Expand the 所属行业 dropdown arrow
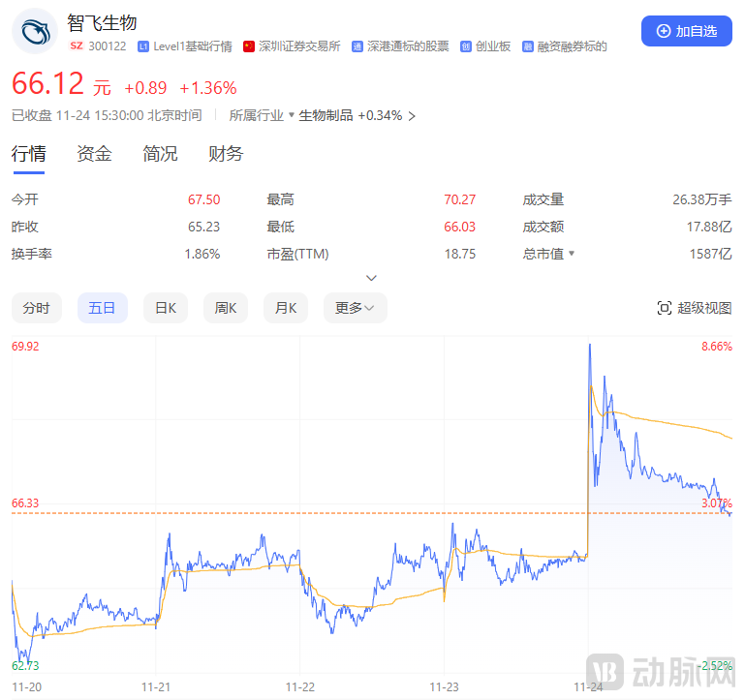 [292, 115]
